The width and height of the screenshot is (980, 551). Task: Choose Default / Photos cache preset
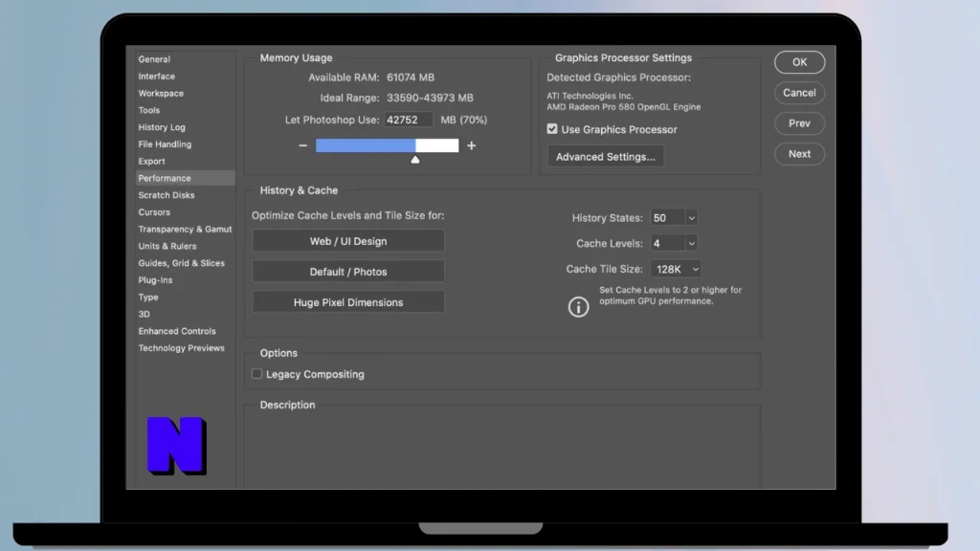click(348, 272)
